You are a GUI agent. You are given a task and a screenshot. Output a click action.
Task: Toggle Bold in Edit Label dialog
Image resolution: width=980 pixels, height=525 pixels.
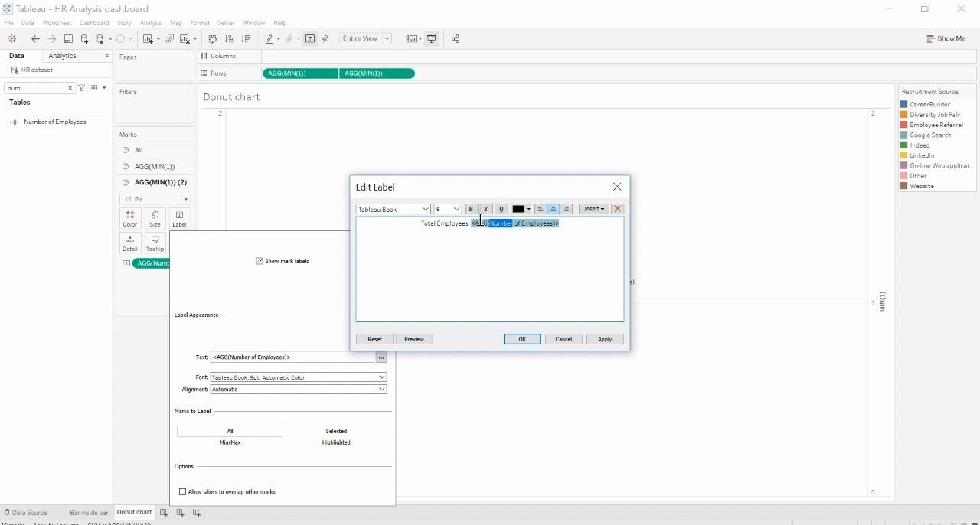pos(472,209)
